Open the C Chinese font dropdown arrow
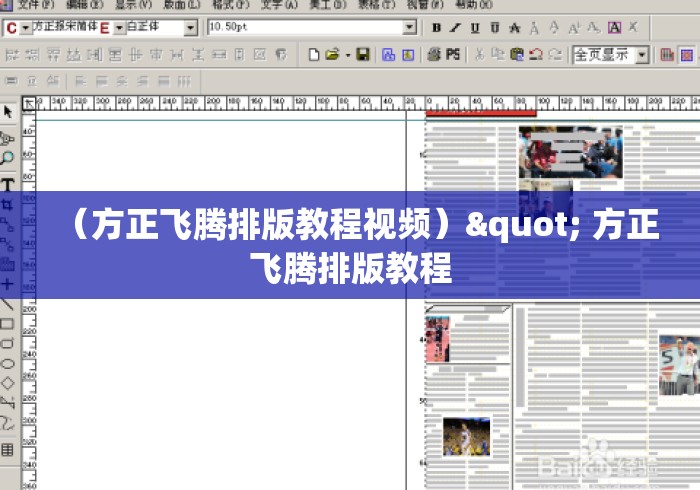This screenshot has height=490, width=700. pyautogui.click(x=25, y=28)
